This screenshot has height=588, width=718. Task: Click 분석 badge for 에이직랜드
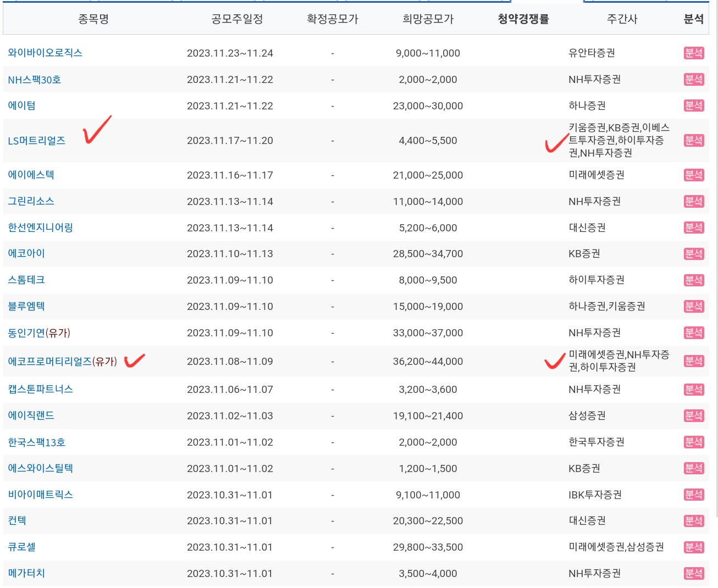click(x=694, y=416)
